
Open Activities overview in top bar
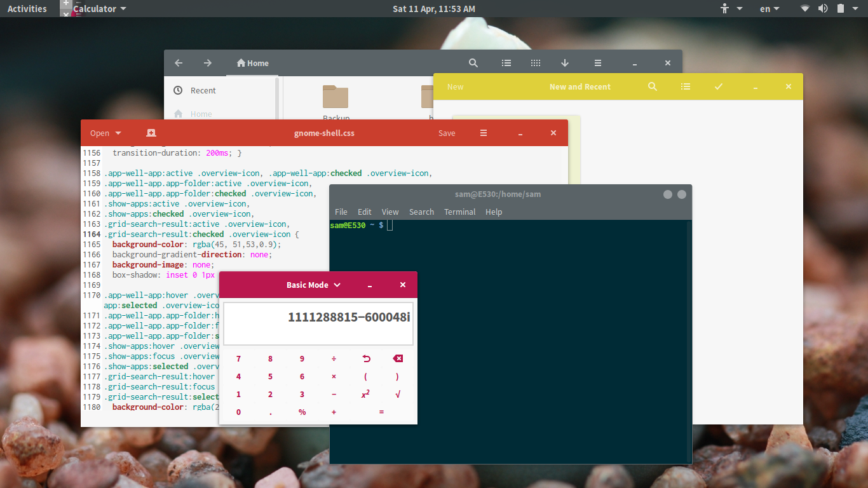pyautogui.click(x=27, y=9)
